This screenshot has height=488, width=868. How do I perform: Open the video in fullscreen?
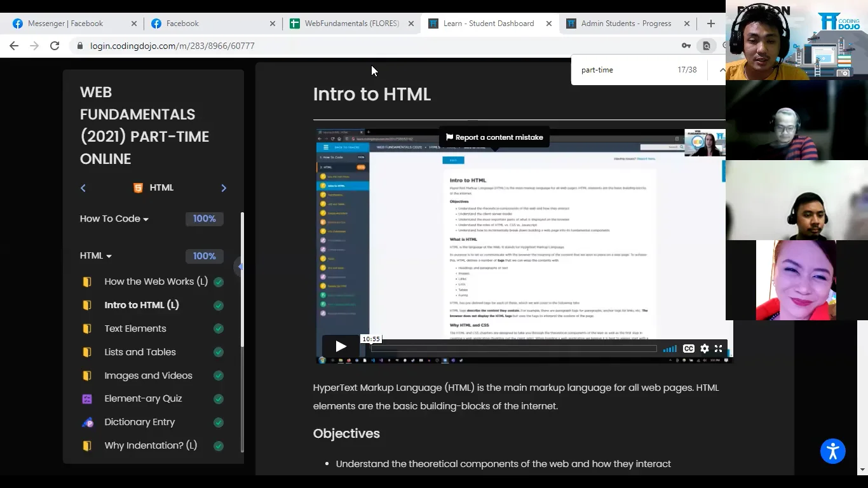pyautogui.click(x=718, y=348)
